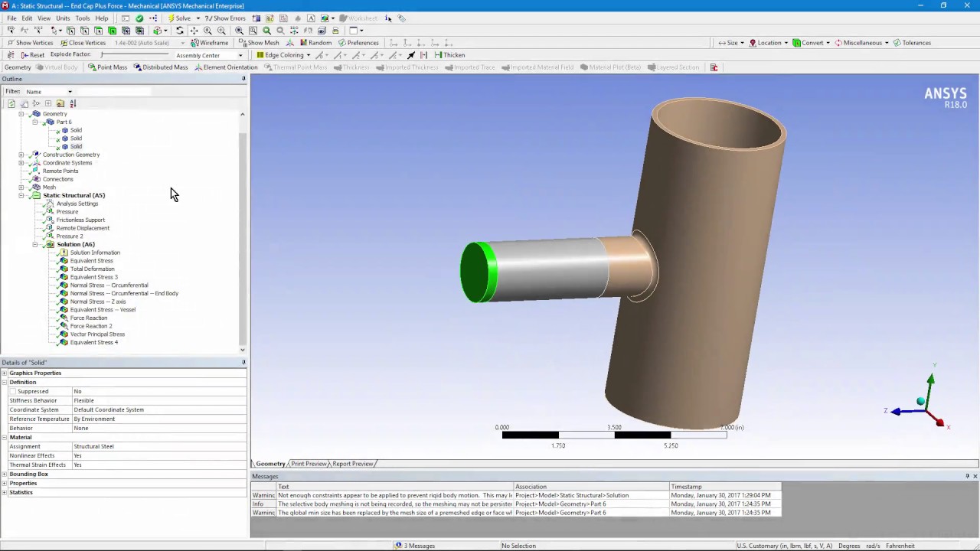Click the Solve lightning icon
Screen dimensions: 980x551
(x=171, y=18)
